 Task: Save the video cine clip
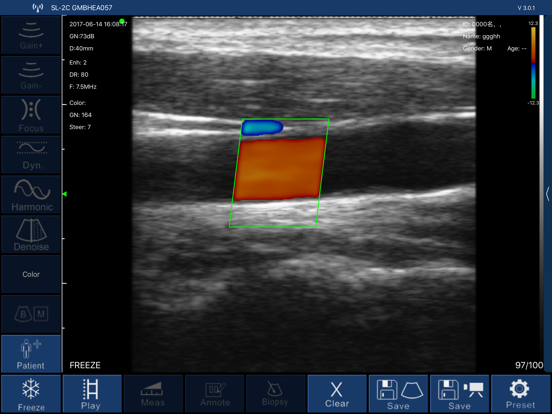[x=459, y=394]
